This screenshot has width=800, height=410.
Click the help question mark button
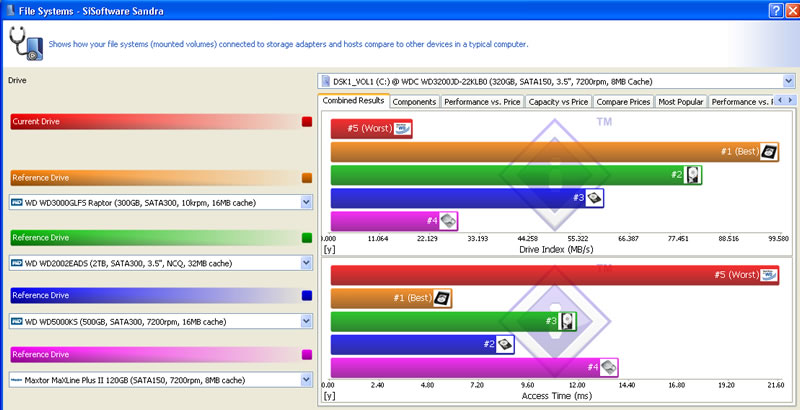click(x=775, y=9)
